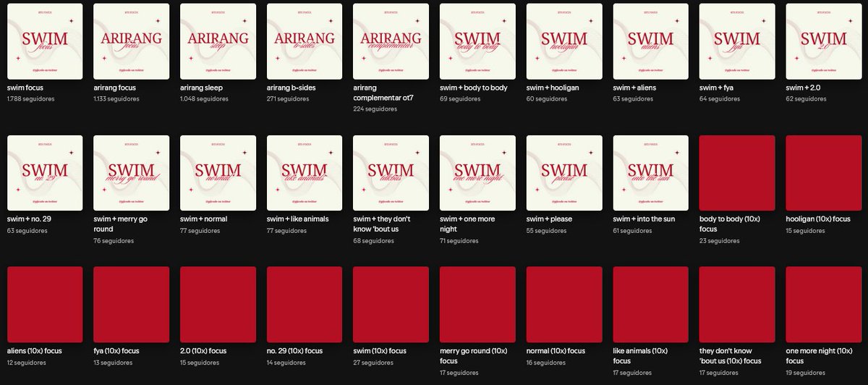Viewport: 868px width, 385px height.
Task: Click 'they don't know 'bout us (10x) focus' title
Action: point(732,355)
